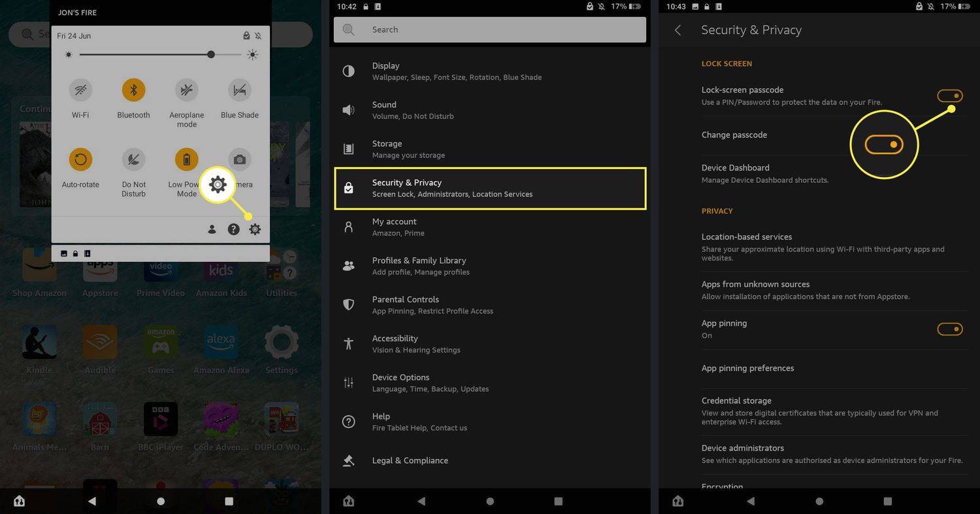
Task: Toggle Low Power Mode quick setting
Action: [x=186, y=159]
